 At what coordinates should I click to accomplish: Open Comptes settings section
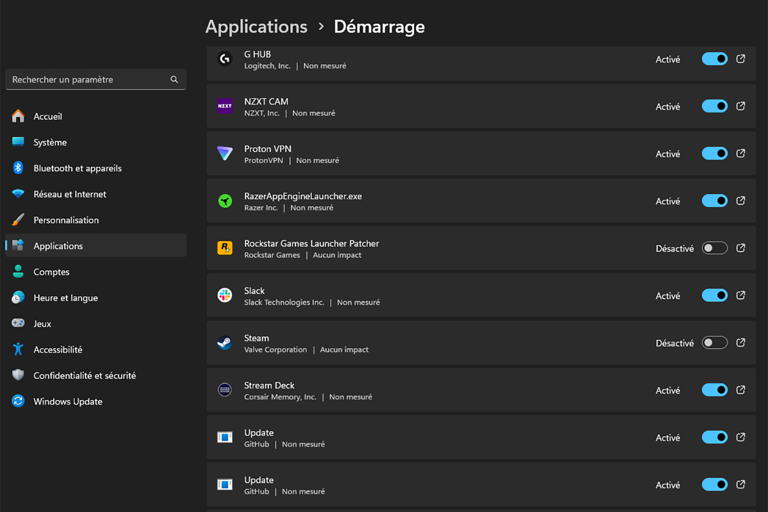[x=96, y=272]
